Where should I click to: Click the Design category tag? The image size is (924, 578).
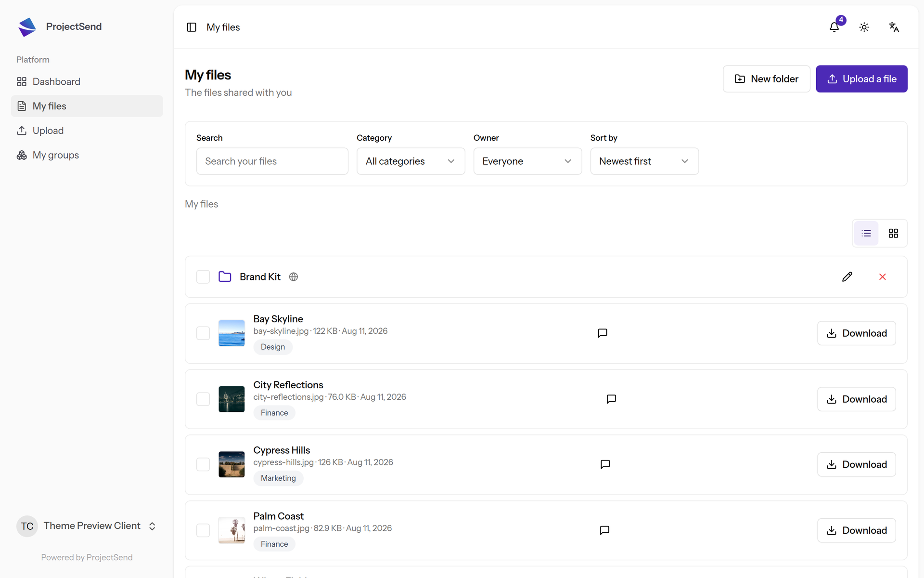pos(272,347)
